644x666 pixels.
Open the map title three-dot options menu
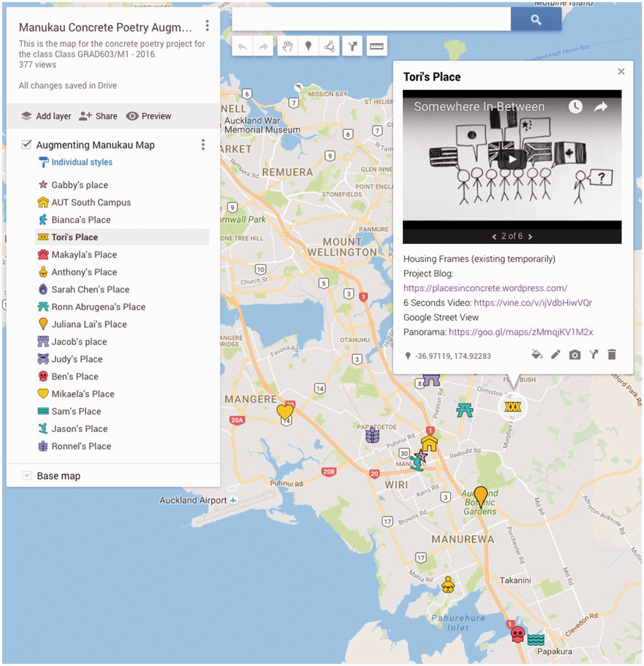pos(207,26)
